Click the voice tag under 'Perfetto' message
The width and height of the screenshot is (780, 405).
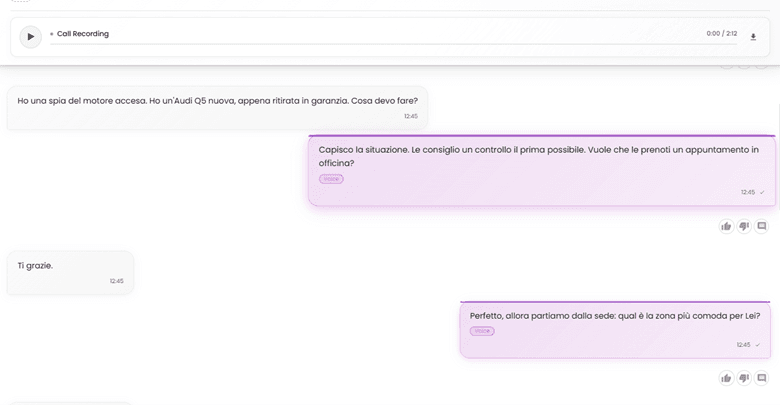pyautogui.click(x=482, y=331)
